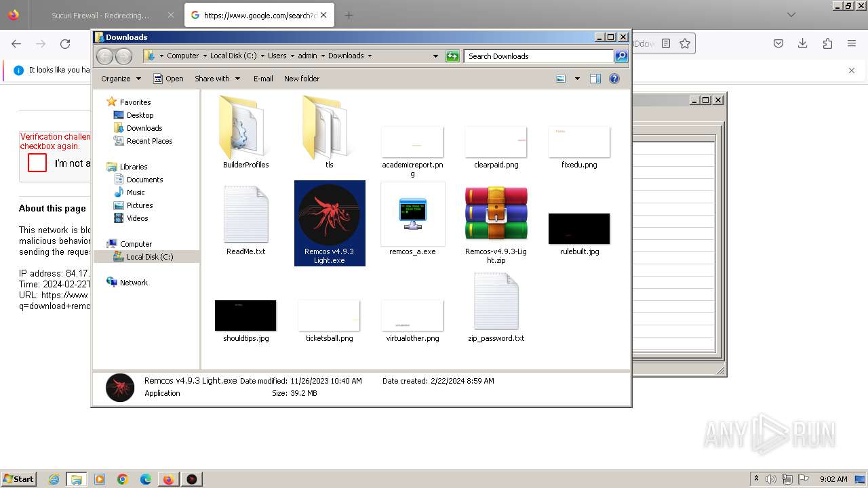Image resolution: width=868 pixels, height=488 pixels.
Task: Toggle the preview pane icon
Action: (x=595, y=79)
